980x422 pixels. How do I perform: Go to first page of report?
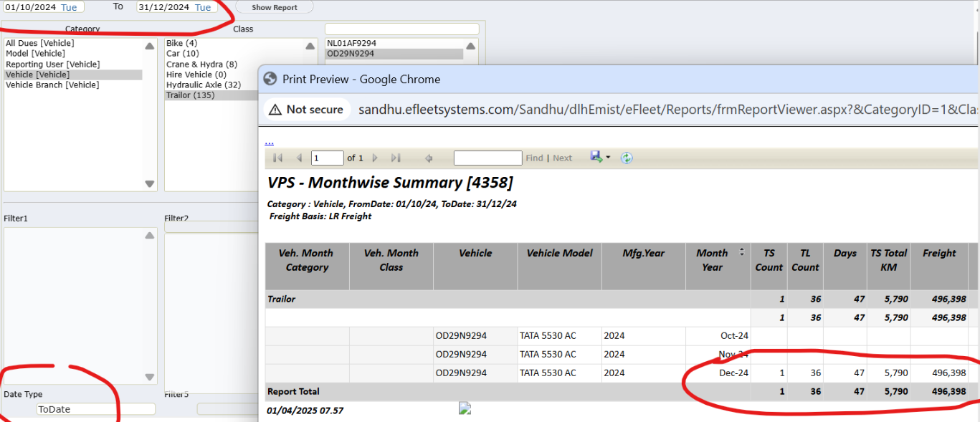click(278, 158)
